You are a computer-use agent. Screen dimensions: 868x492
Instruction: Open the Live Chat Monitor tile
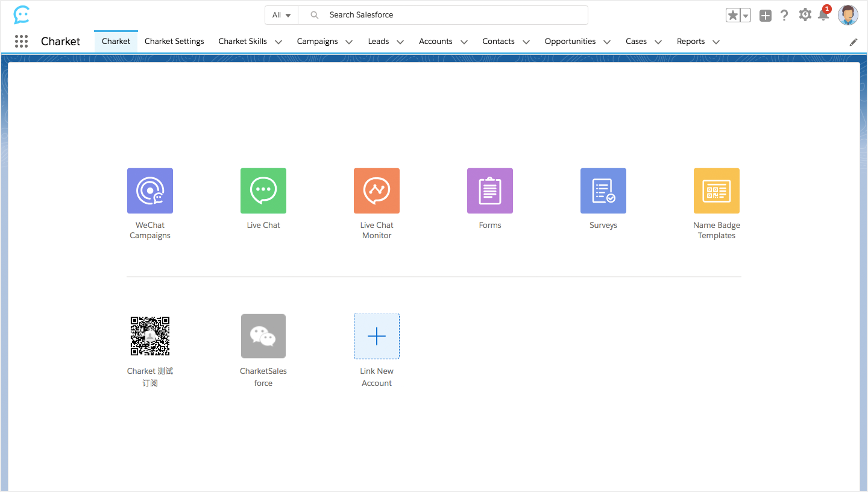(x=377, y=191)
